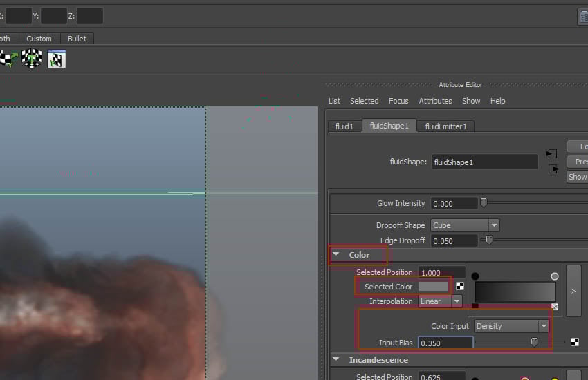The image size is (588, 380).
Task: Select the gray ramp handle circle
Action: [555, 276]
